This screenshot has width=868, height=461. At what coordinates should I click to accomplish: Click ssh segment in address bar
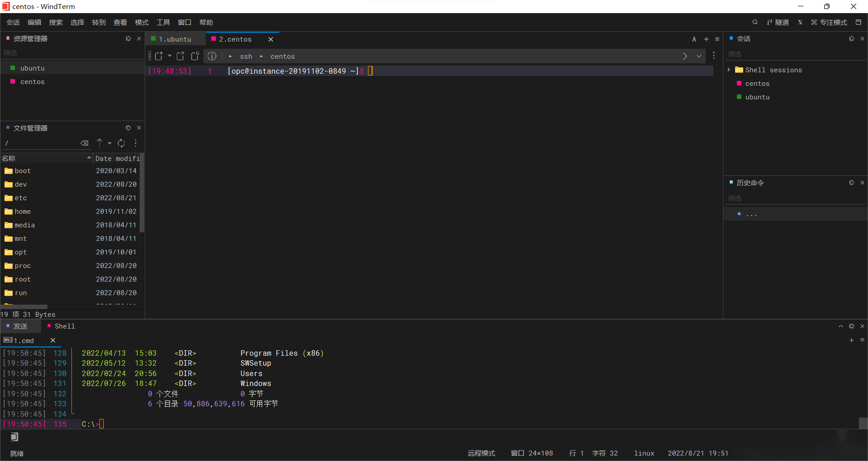(246, 56)
